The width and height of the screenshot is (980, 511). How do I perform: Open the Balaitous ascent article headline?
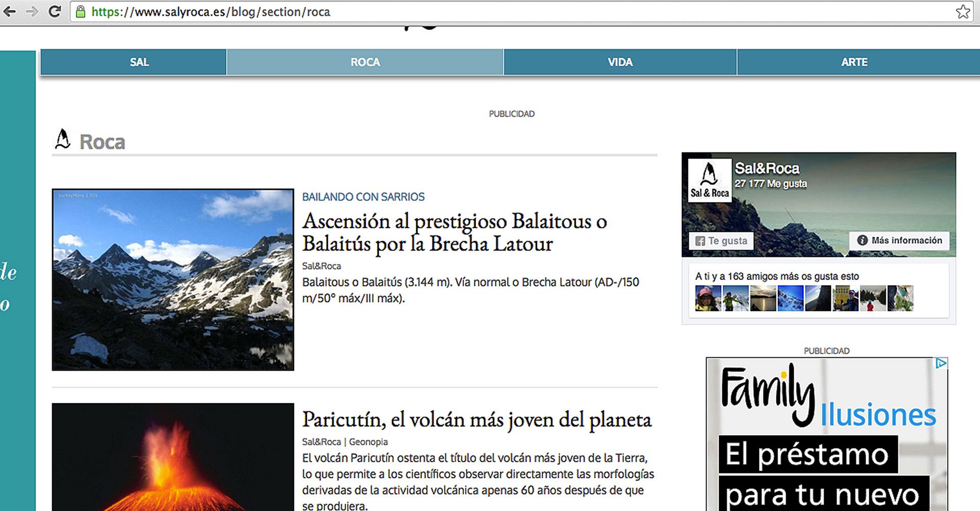[x=454, y=232]
